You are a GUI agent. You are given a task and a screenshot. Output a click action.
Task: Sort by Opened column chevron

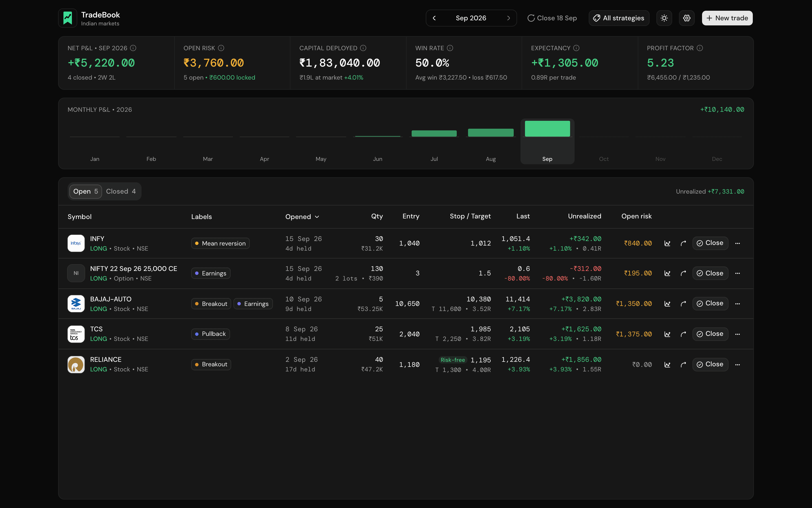click(317, 217)
